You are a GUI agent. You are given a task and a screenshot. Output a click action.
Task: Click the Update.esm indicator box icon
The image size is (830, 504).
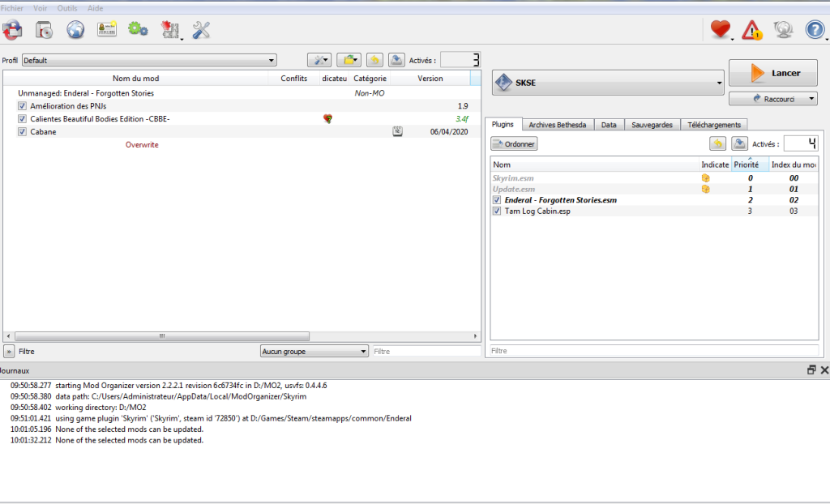(706, 189)
